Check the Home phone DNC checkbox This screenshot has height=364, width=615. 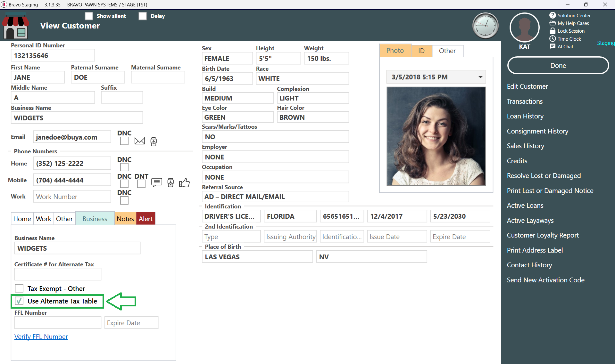[124, 167]
